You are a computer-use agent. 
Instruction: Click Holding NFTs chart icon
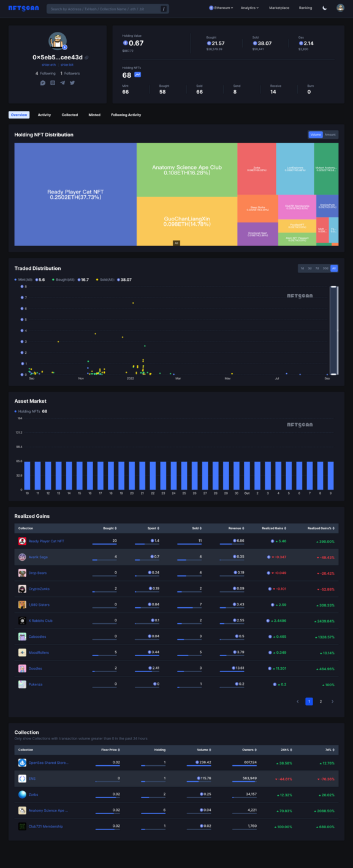[x=138, y=75]
